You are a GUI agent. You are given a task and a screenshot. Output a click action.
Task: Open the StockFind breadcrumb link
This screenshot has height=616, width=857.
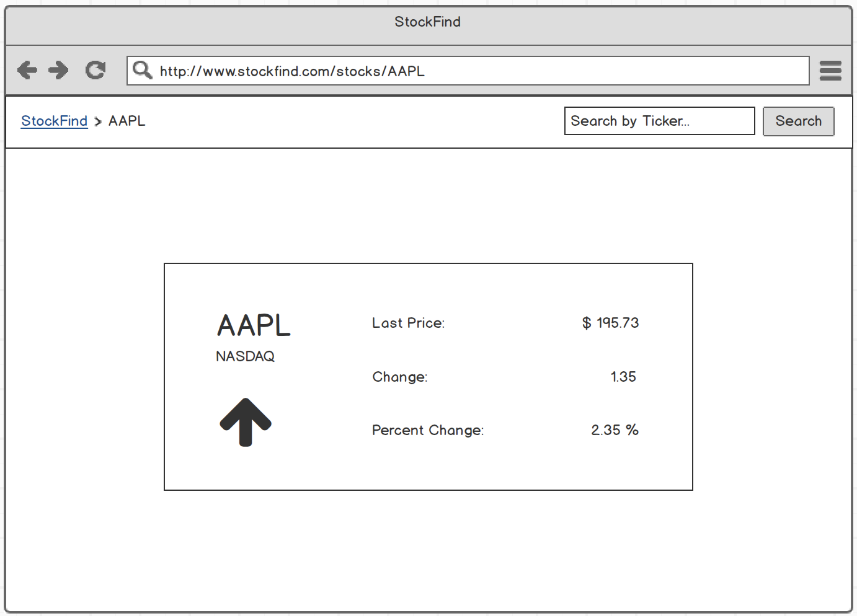tap(55, 121)
